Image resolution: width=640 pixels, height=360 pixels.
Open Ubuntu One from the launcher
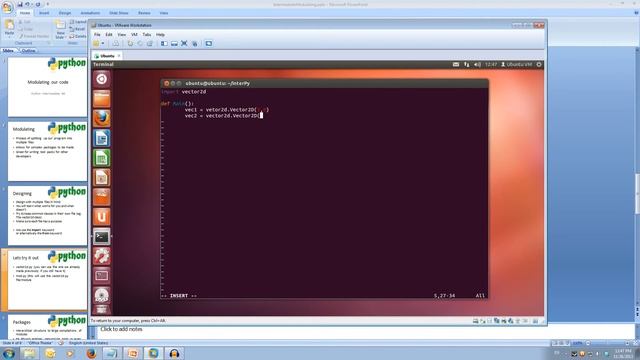(x=102, y=217)
